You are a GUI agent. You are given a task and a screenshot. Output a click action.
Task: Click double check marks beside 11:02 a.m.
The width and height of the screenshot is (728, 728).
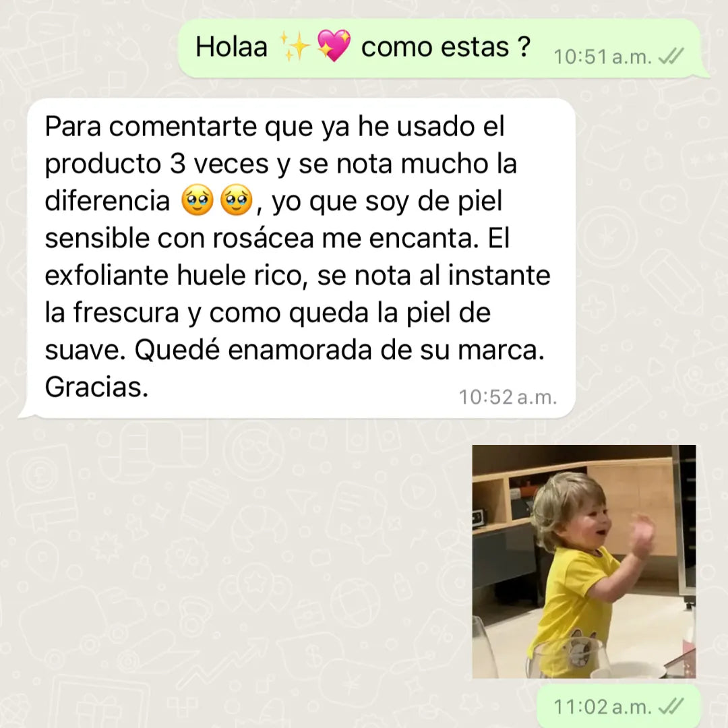pos(671,706)
